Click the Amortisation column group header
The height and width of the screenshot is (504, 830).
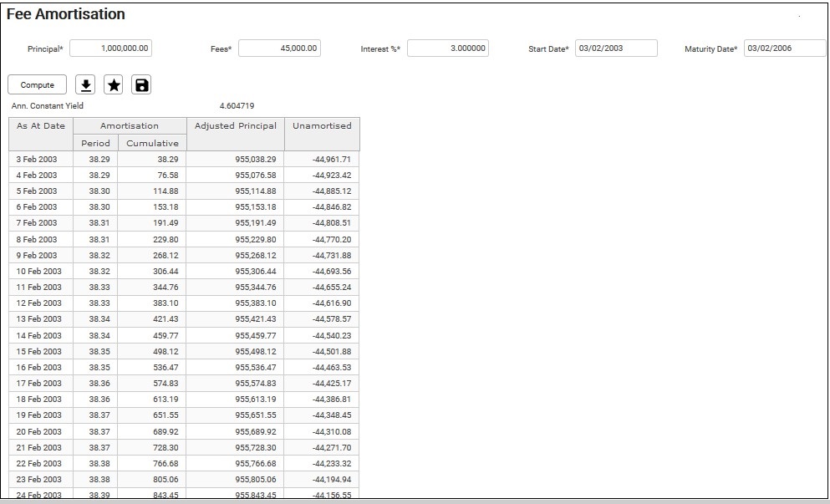(x=130, y=126)
